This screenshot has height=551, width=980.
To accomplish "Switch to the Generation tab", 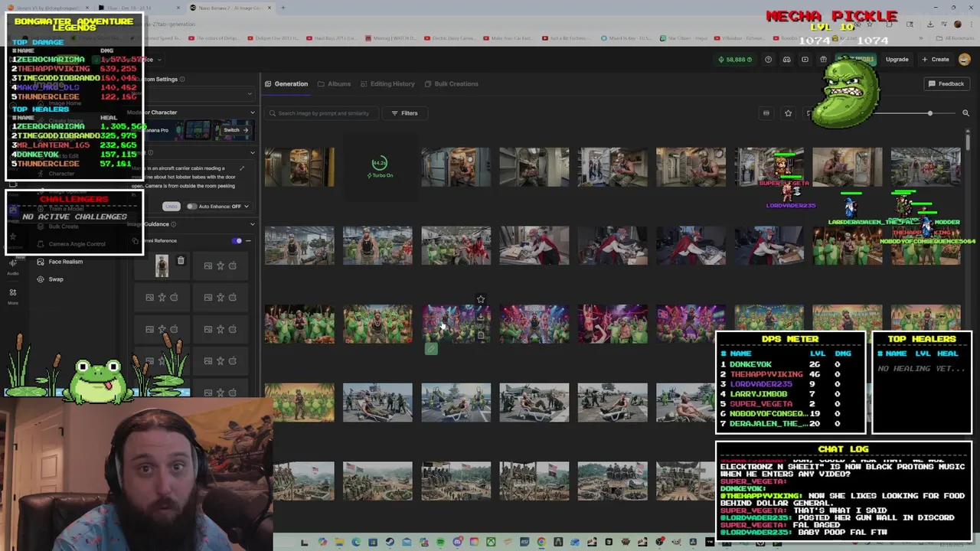I will [x=286, y=84].
